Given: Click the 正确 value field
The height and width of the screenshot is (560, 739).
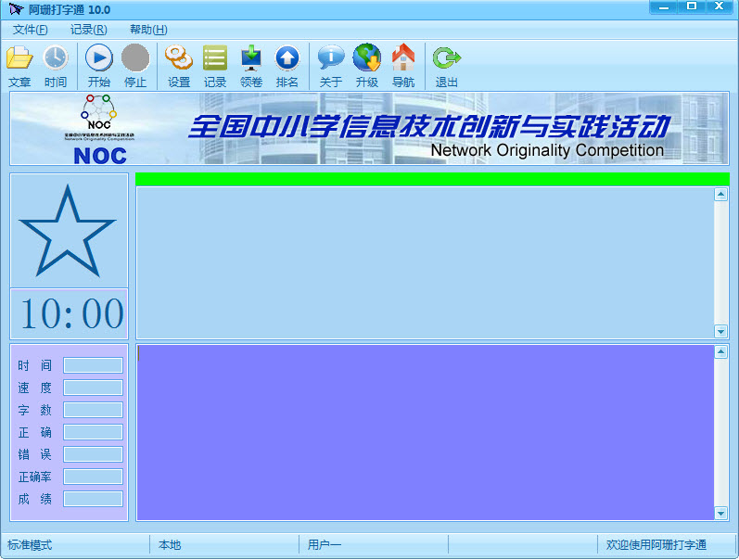Looking at the screenshot, I should [x=94, y=432].
